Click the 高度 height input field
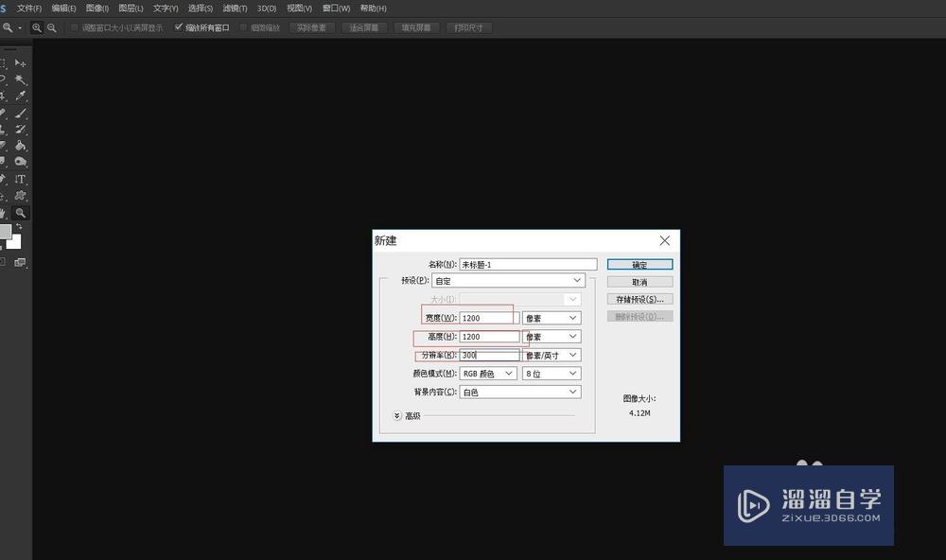Screen dimensions: 946x560 [x=489, y=336]
